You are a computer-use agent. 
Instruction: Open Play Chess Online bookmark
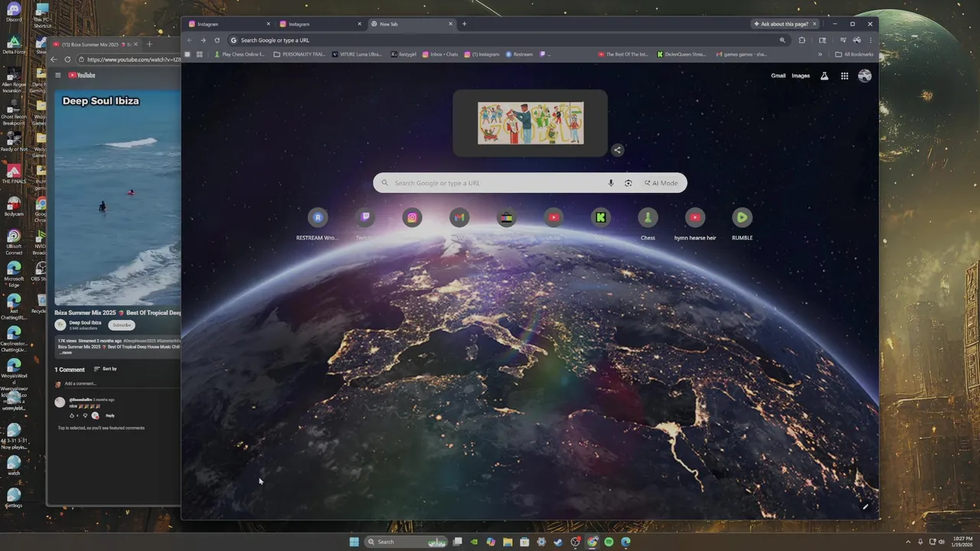pyautogui.click(x=240, y=54)
